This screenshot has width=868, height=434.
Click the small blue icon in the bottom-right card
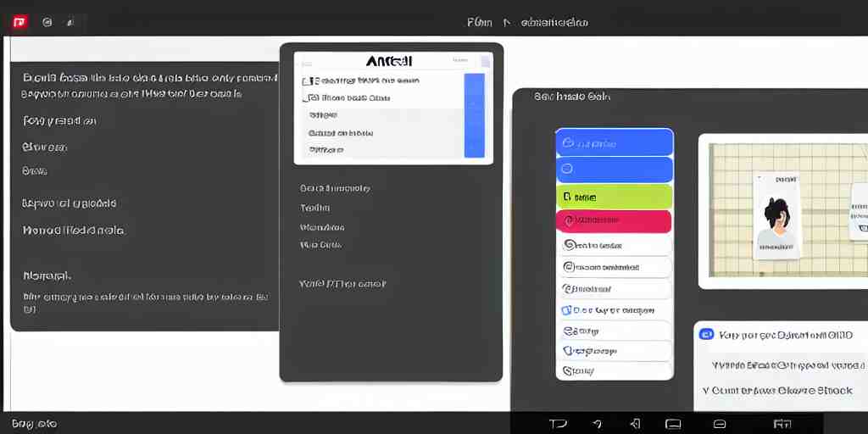(x=706, y=334)
